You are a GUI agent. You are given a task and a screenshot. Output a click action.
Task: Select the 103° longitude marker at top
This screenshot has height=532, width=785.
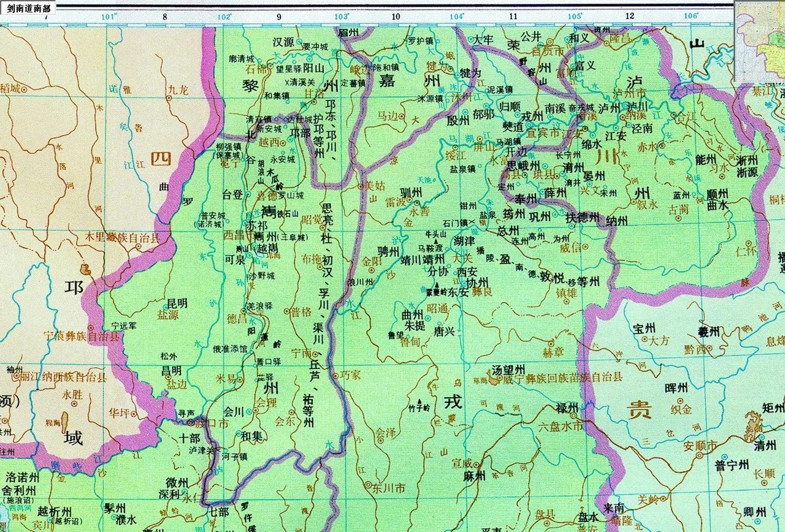pyautogui.click(x=341, y=16)
